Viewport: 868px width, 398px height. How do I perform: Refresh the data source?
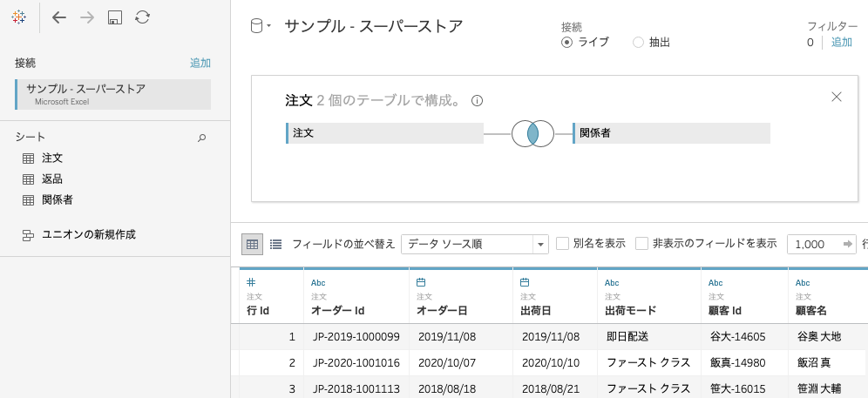click(142, 17)
